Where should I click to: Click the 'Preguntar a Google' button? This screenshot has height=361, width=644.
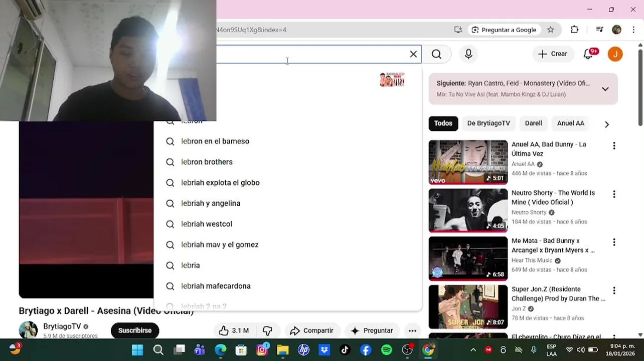tap(504, 30)
